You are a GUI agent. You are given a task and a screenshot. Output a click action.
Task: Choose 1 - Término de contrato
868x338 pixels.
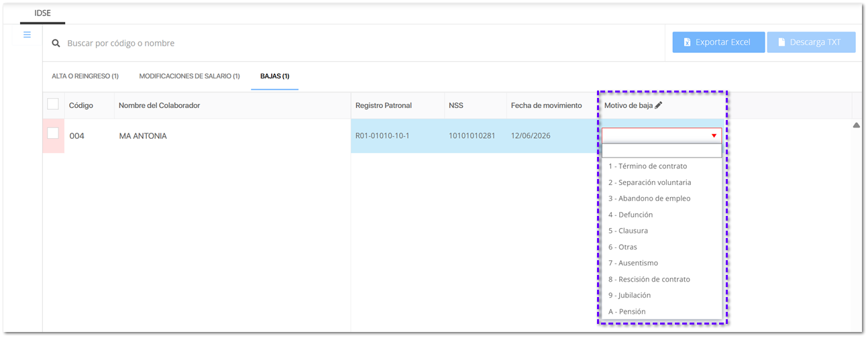(661, 166)
